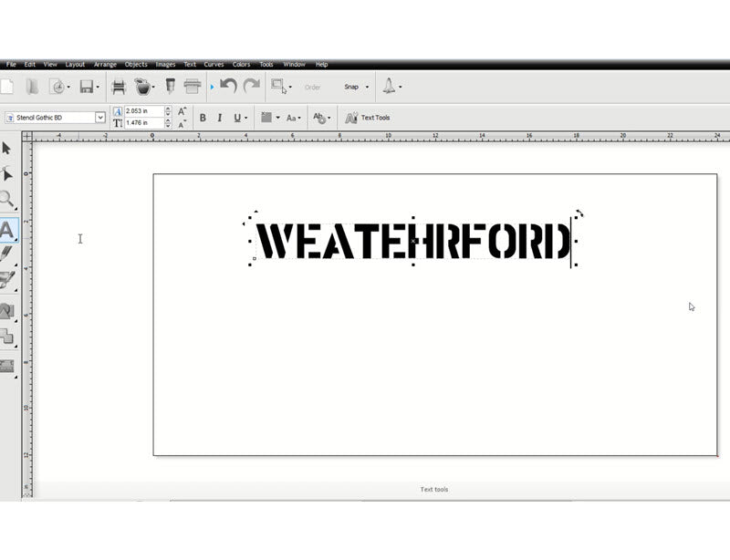Screen dimensions: 730x560
Task: Select the Text tool
Action: pos(7,230)
